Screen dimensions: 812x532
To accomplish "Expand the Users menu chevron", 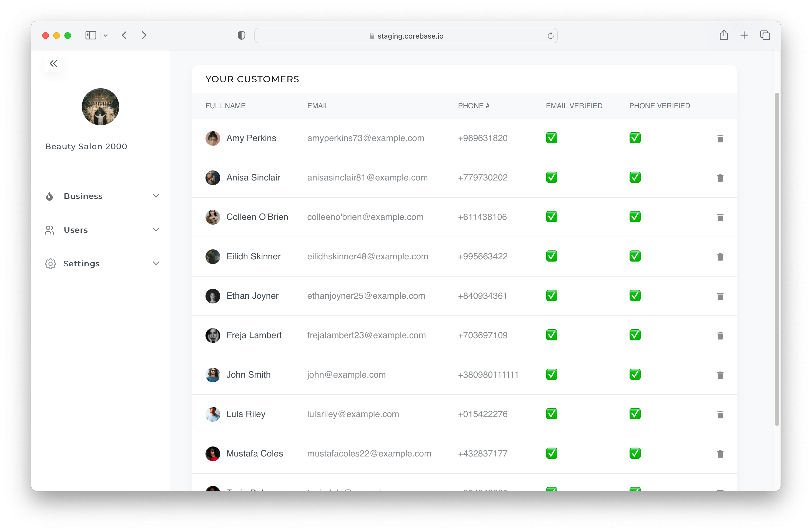I will coord(156,230).
